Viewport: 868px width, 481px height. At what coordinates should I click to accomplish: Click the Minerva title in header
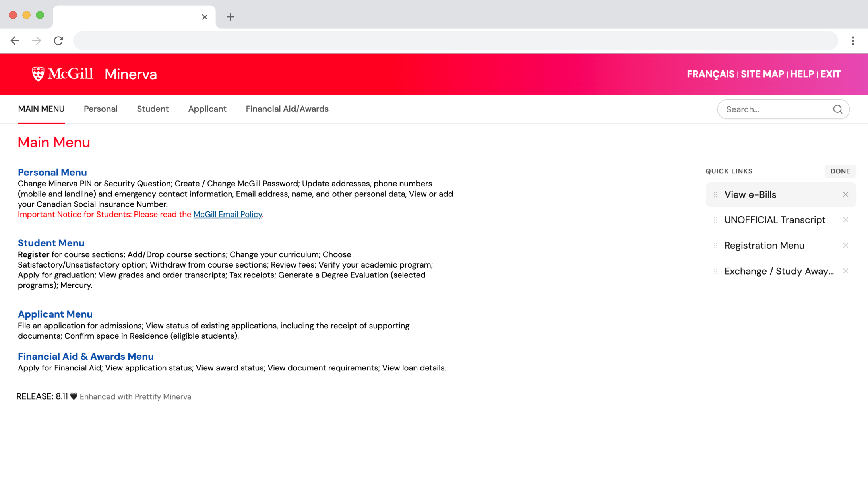point(130,74)
